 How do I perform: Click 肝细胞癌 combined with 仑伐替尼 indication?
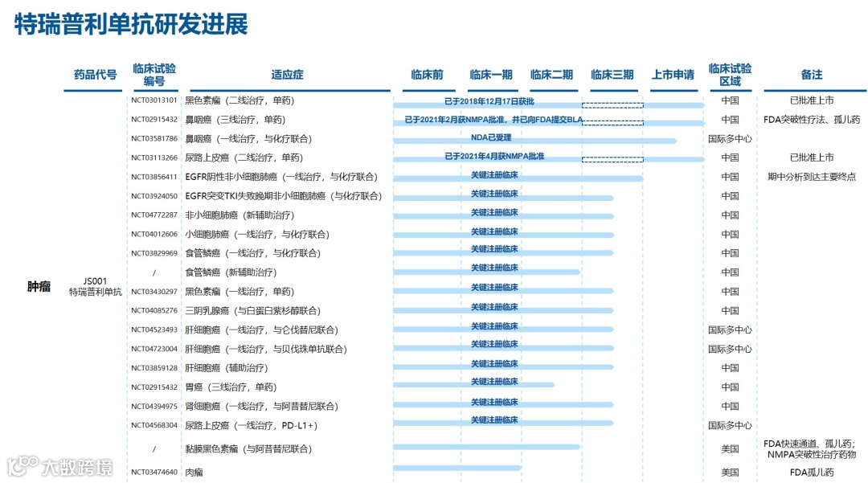(262, 330)
